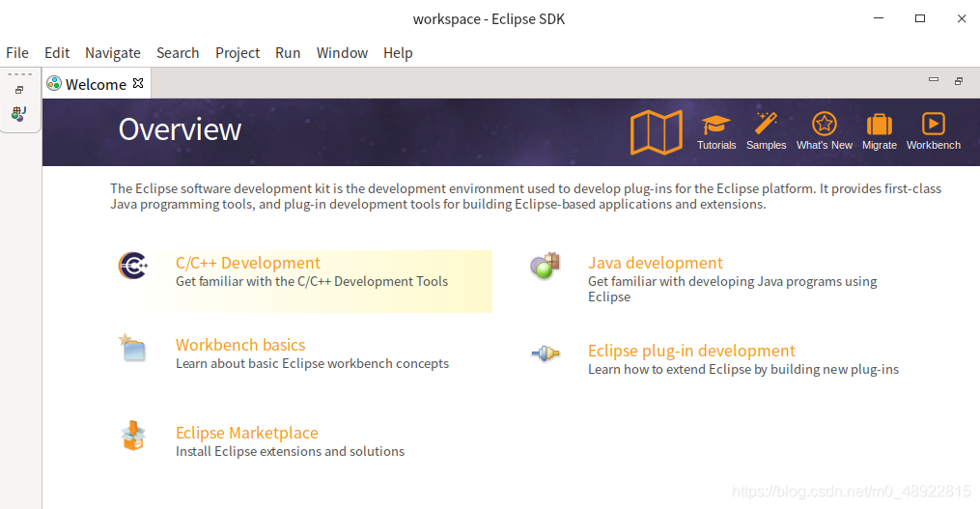
Task: Click 'Get familiar with the C/C++ Development Tools'
Action: pyautogui.click(x=312, y=281)
